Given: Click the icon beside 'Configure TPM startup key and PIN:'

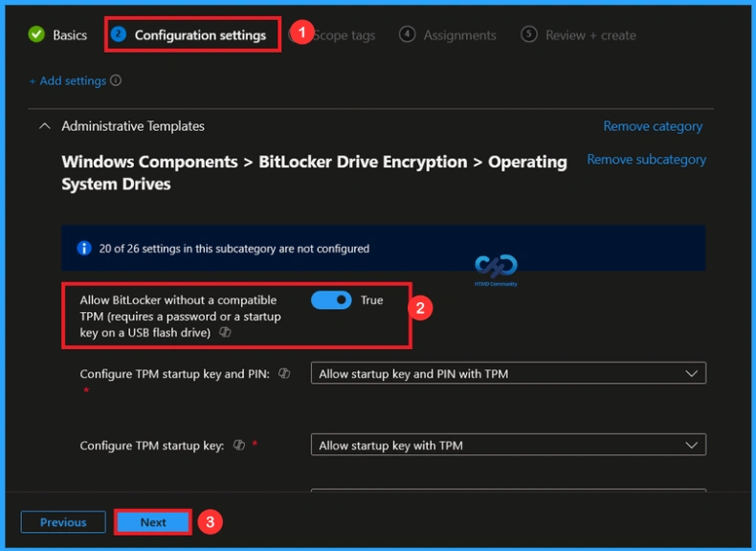Looking at the screenshot, I should (x=284, y=374).
